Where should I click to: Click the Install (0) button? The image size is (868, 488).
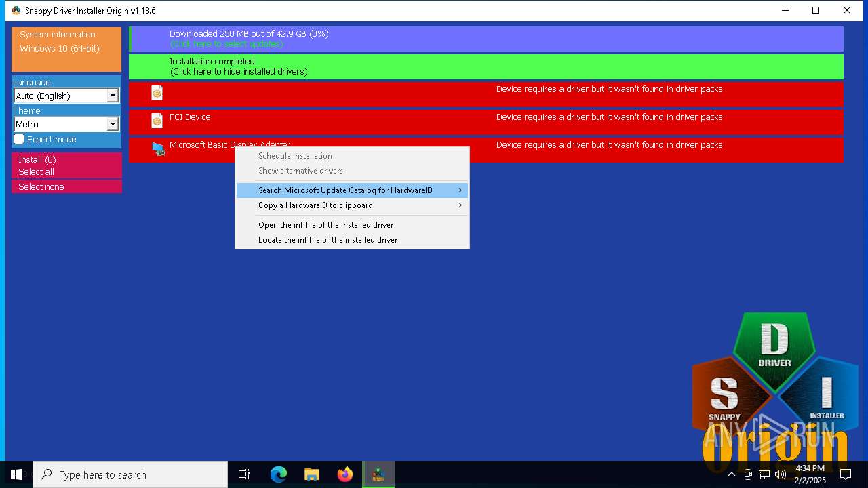tap(66, 159)
